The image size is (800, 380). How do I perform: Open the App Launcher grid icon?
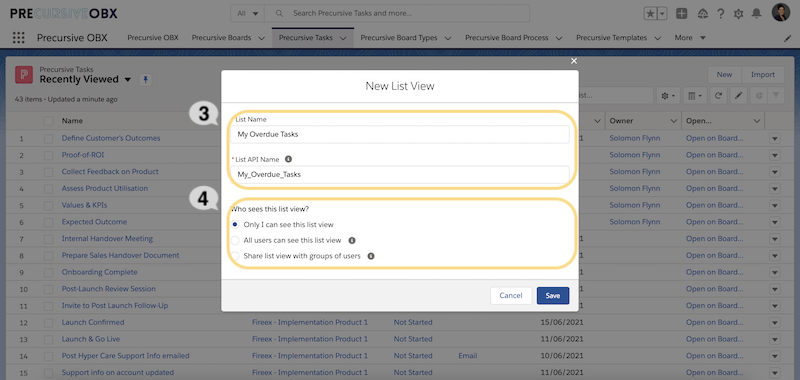[x=18, y=38]
